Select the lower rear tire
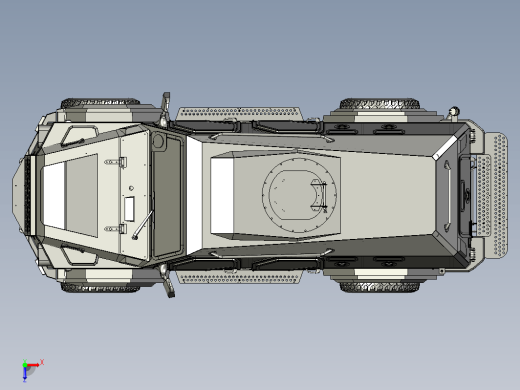 coord(379,287)
